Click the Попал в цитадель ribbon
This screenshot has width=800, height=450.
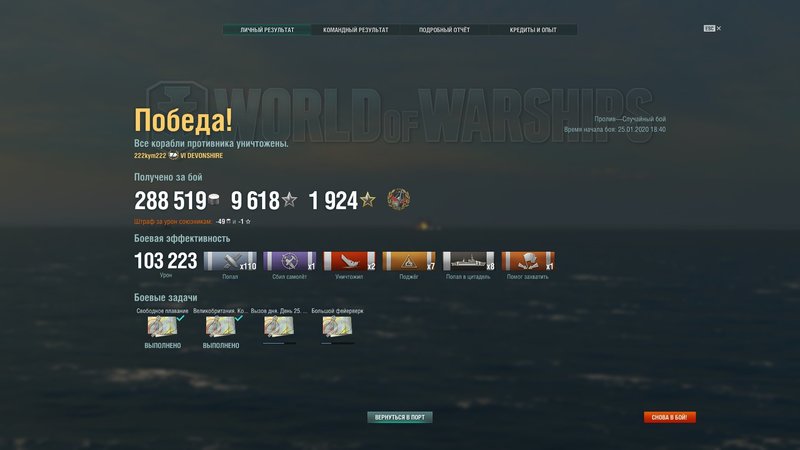pyautogui.click(x=468, y=261)
